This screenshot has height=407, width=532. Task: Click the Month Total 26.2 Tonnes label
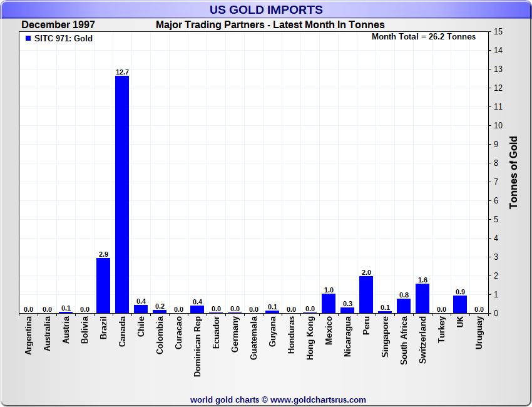point(424,37)
